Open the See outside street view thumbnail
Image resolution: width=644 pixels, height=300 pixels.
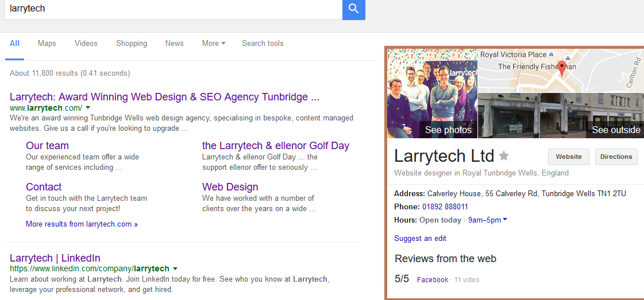click(x=561, y=115)
